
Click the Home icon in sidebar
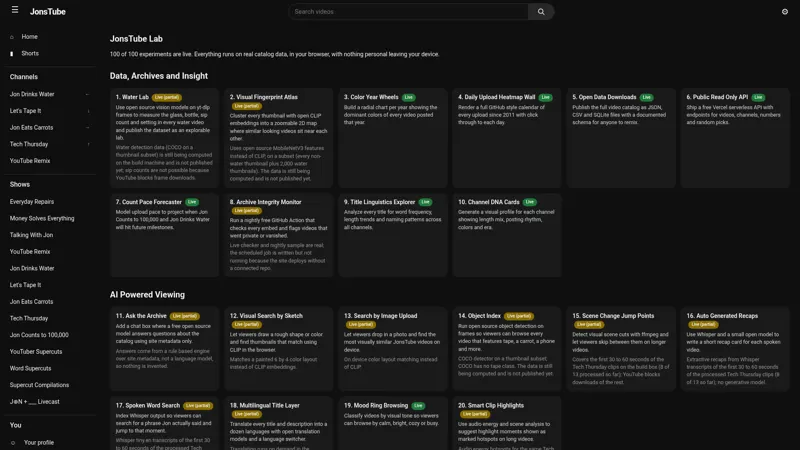12,37
